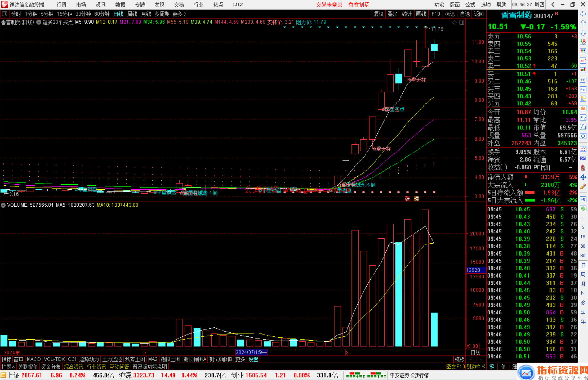
Task: Open the 资讯 menu
Action: click(100, 4)
